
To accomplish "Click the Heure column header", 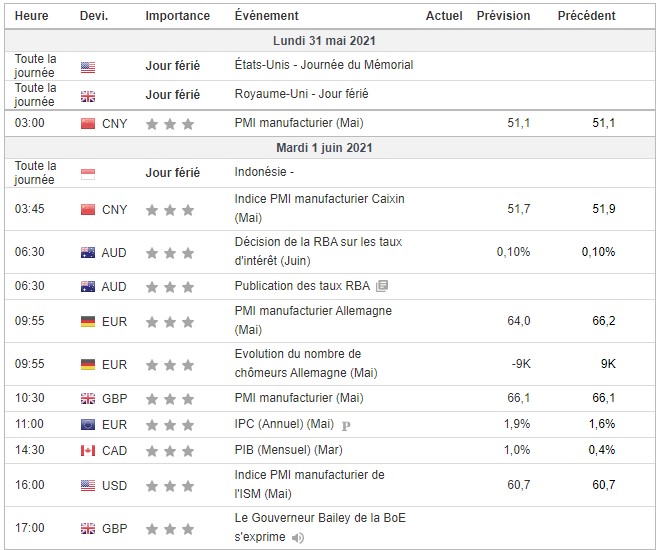I will pyautogui.click(x=32, y=16).
